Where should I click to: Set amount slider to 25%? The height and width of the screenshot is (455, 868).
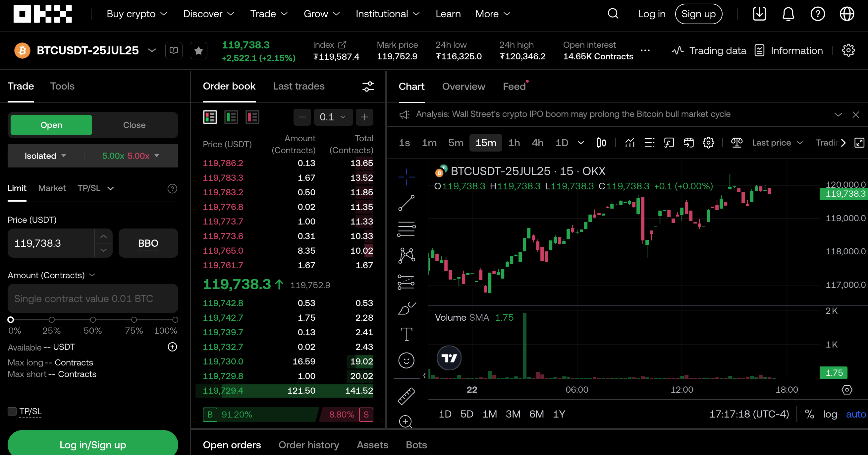(x=52, y=320)
